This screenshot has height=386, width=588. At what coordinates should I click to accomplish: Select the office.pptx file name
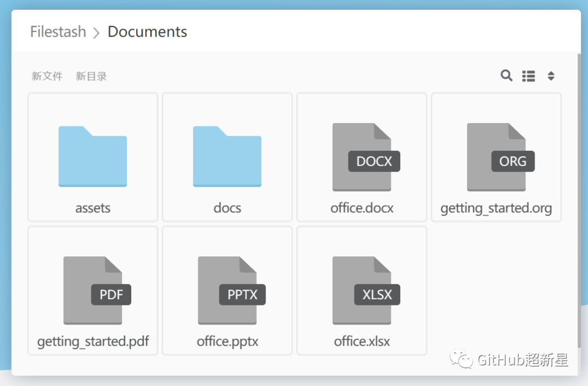click(x=227, y=342)
